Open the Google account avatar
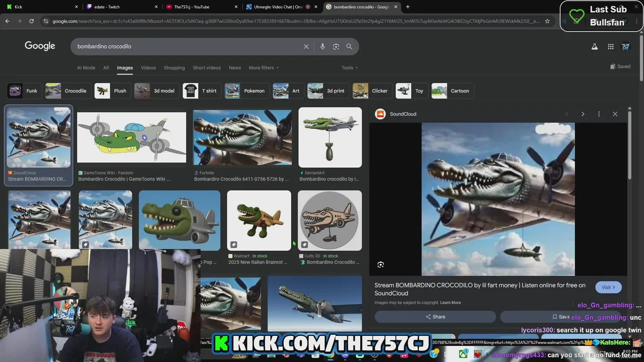Viewport: 644px width, 362px height. (x=626, y=47)
